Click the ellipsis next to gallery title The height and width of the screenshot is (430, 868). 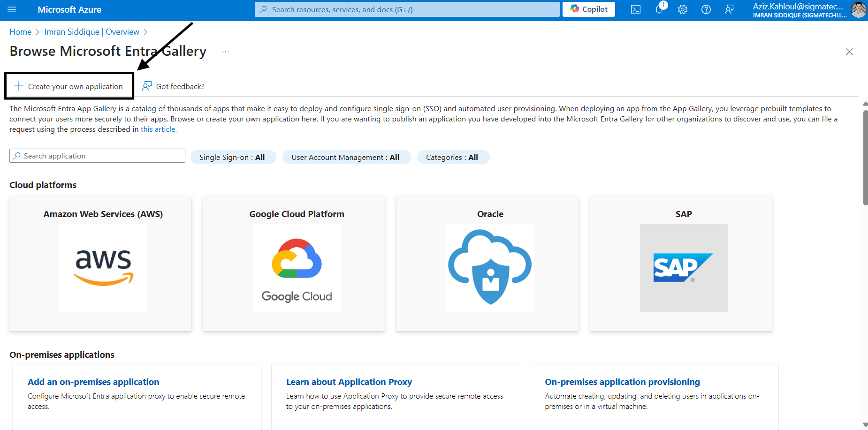click(226, 52)
